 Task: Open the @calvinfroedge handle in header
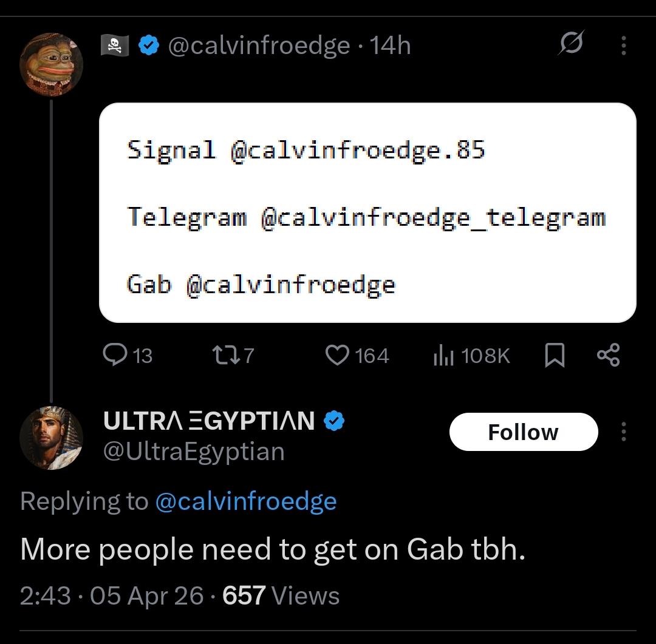(x=259, y=46)
